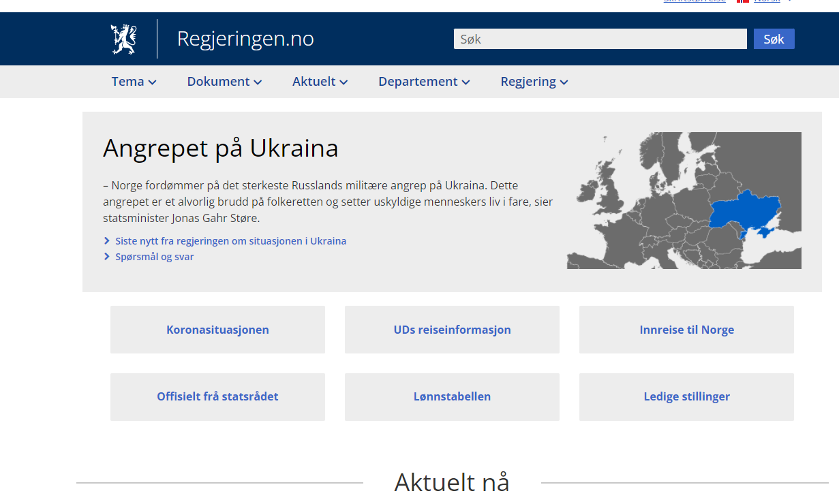Expand the Aktuelt navigation menu

click(x=320, y=82)
